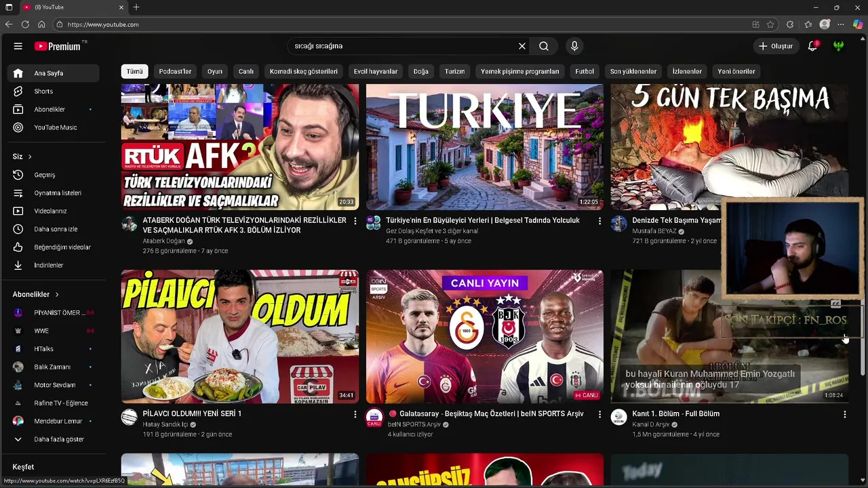Click the magnifier search button

click(544, 46)
